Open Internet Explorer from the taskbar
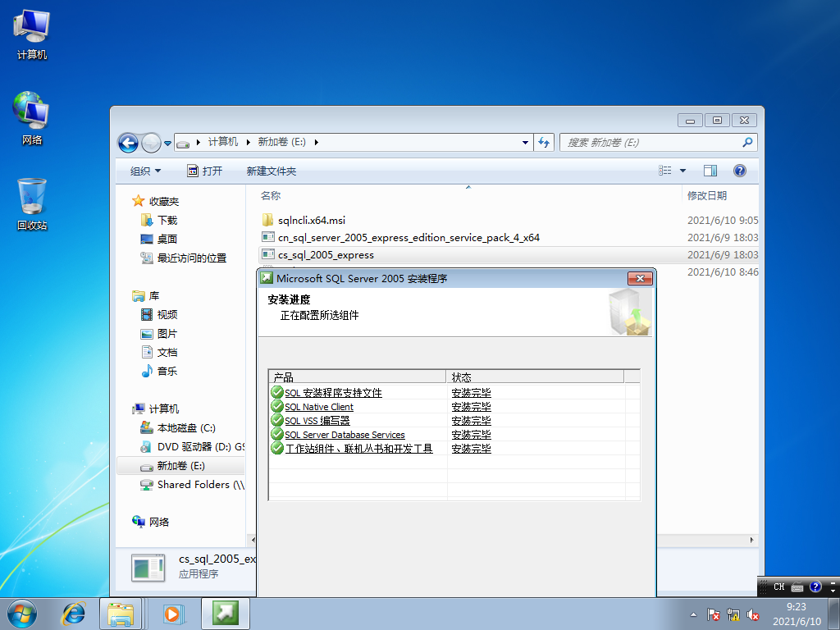The image size is (840, 630). (x=74, y=613)
